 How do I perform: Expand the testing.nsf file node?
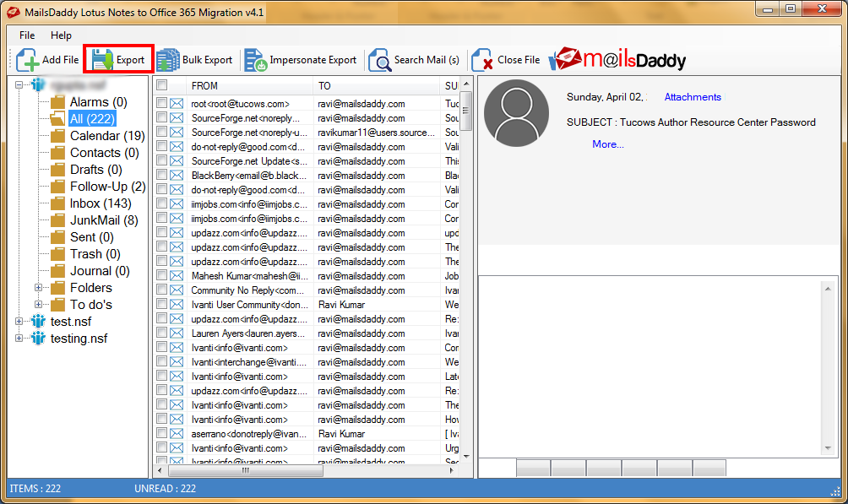tap(19, 338)
